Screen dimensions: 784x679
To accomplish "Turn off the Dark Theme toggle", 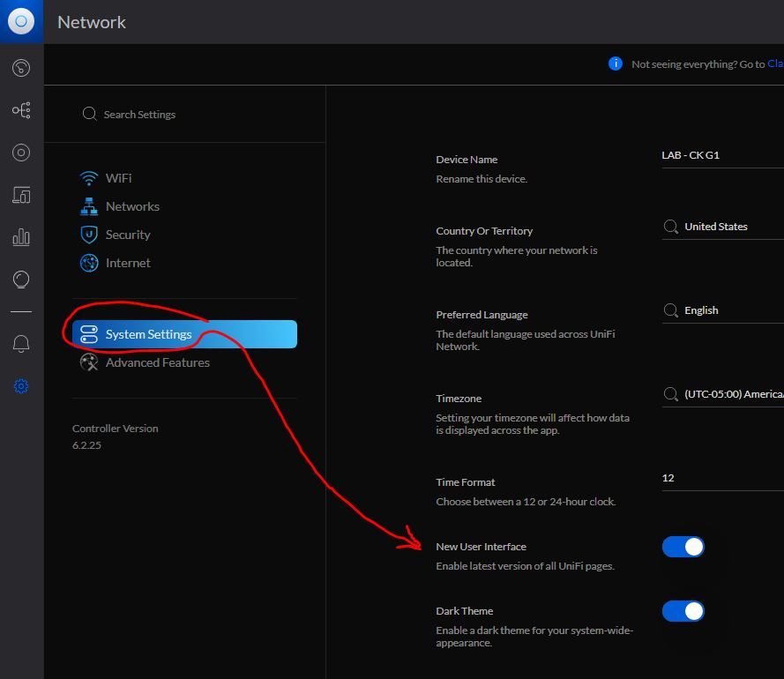I will tap(683, 611).
